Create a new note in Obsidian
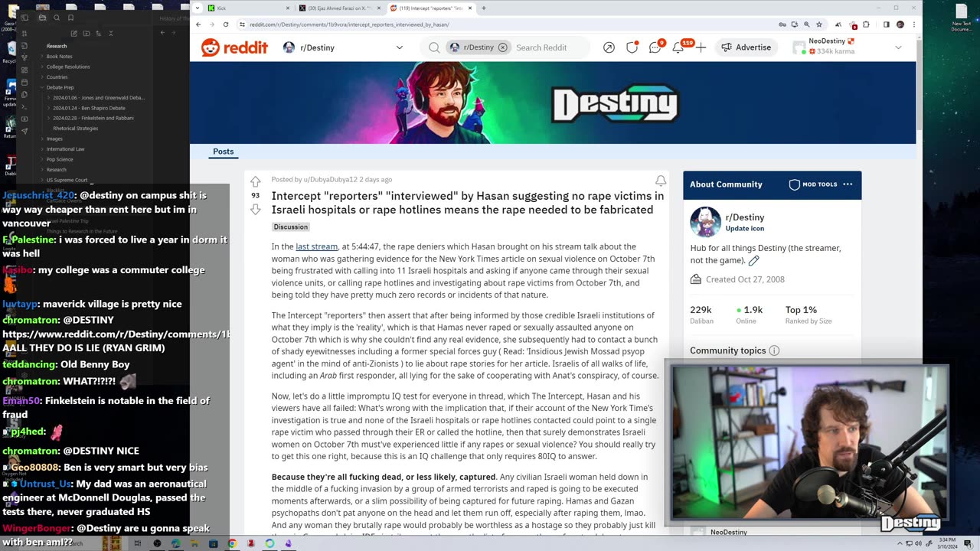This screenshot has height=551, width=980. [73, 34]
